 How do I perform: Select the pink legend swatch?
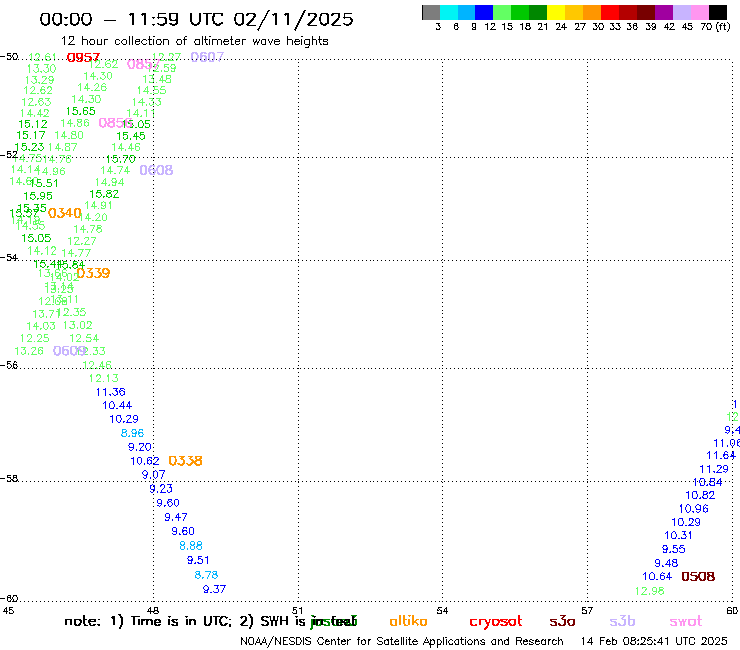(x=700, y=12)
